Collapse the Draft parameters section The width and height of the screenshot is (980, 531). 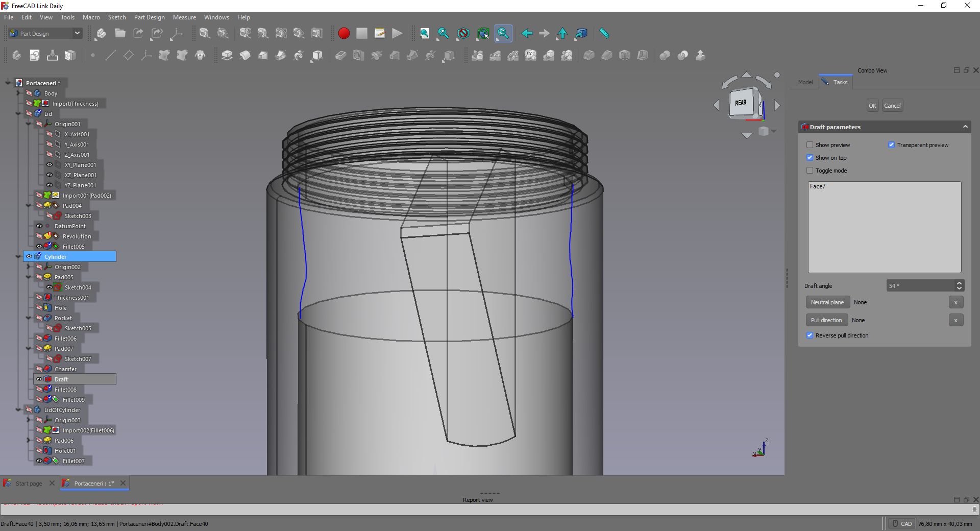click(965, 127)
